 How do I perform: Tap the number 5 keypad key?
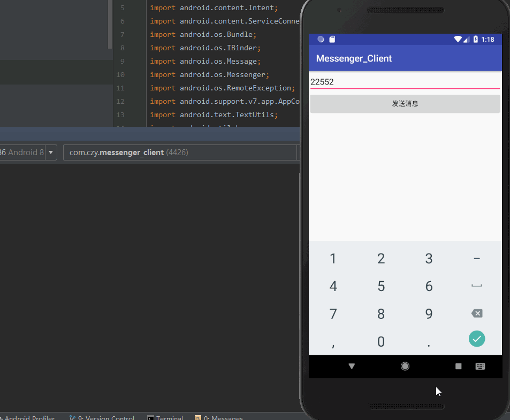point(380,286)
